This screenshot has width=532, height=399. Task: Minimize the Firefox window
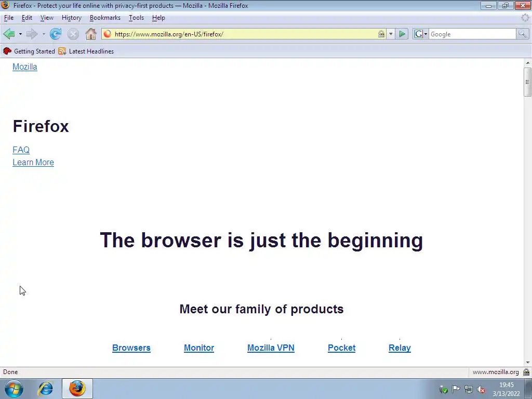(488, 5)
